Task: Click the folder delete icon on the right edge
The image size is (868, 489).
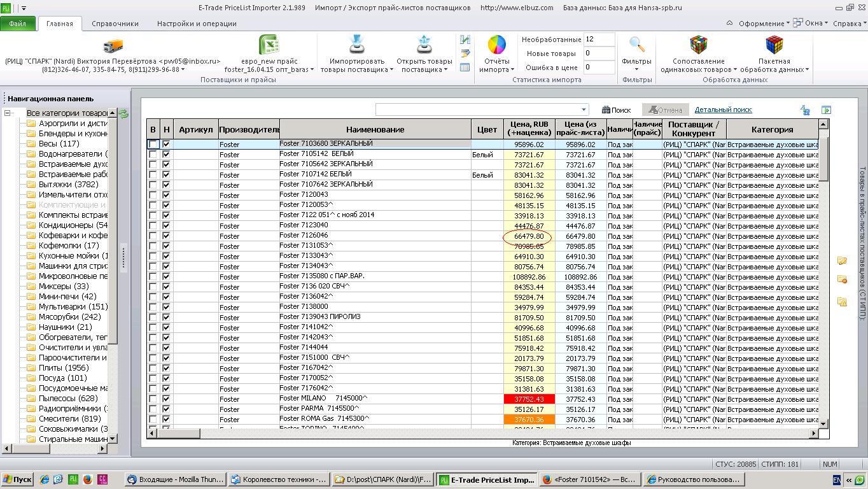Action: pos(842,280)
